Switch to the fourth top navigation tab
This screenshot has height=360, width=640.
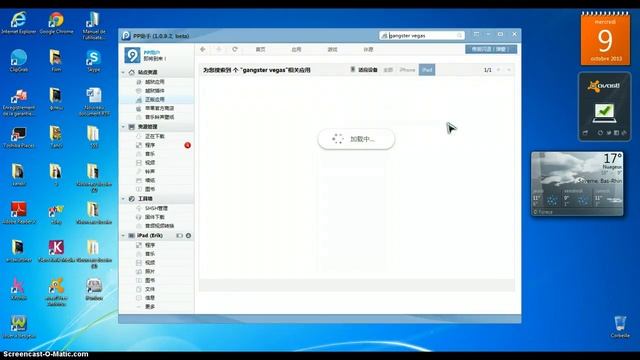[368, 49]
